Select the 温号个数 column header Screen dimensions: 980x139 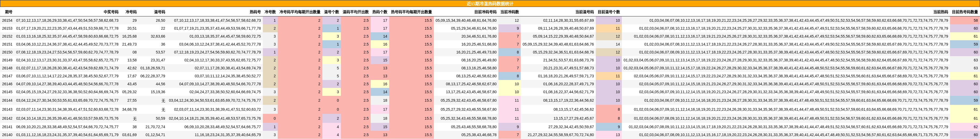(x=331, y=12)
